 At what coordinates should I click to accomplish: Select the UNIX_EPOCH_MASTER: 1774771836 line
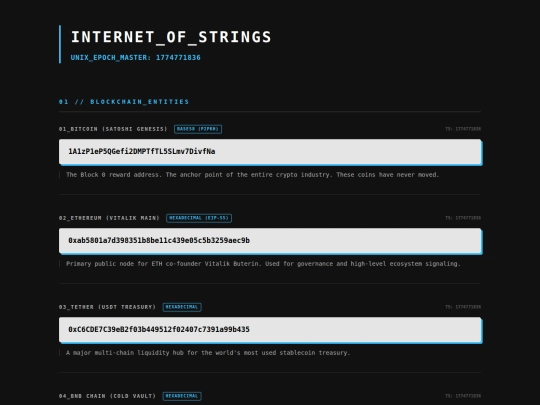135,58
